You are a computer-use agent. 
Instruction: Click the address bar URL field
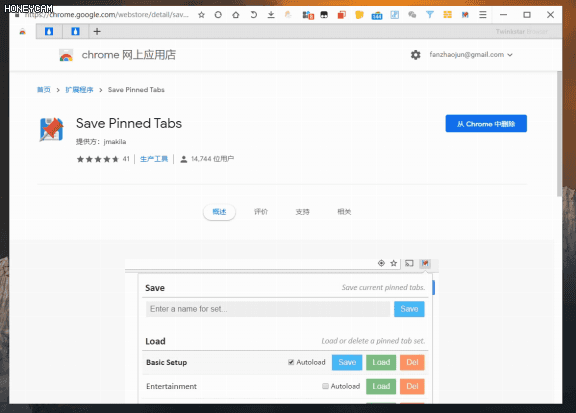[107, 15]
